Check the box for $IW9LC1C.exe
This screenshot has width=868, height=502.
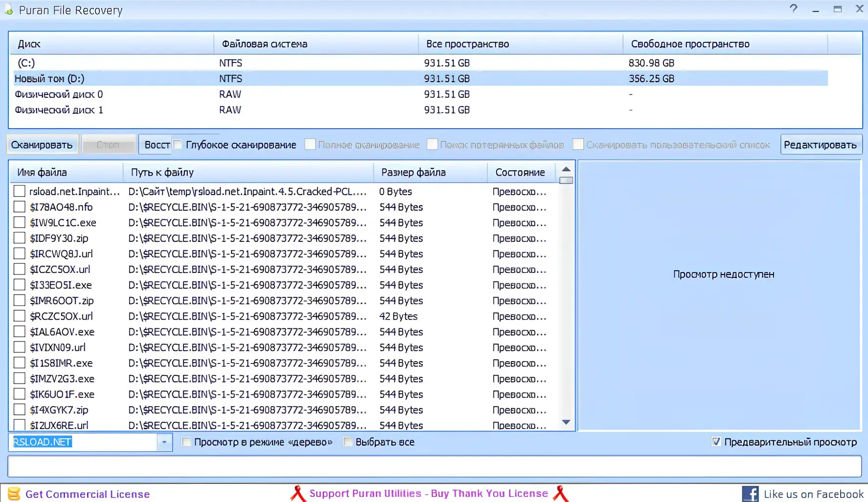19,223
